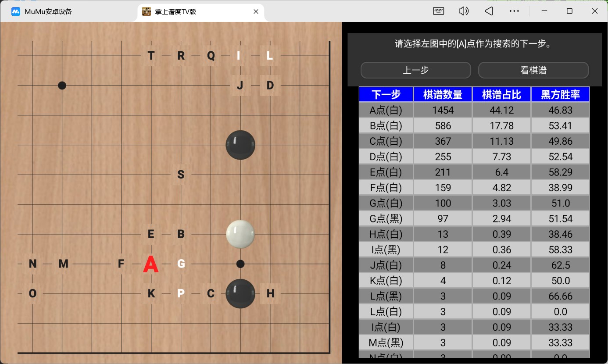Open the keyboard settings icon

[438, 11]
